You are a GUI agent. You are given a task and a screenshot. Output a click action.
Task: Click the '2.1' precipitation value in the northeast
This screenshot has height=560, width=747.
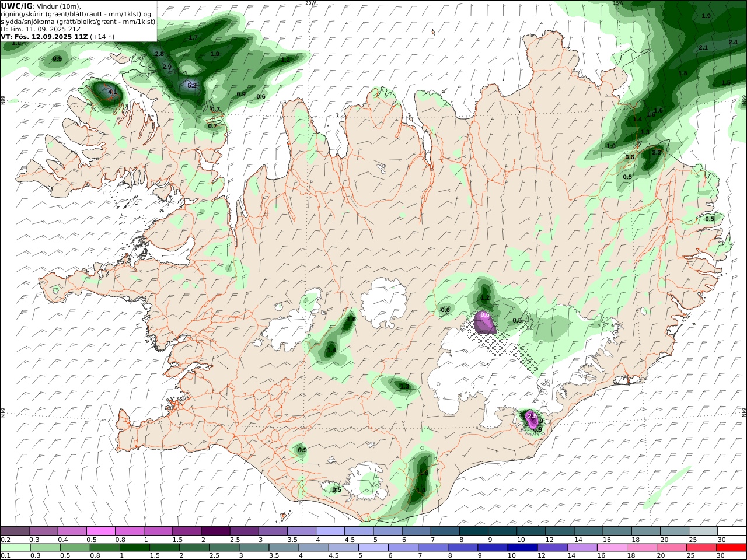tap(703, 48)
